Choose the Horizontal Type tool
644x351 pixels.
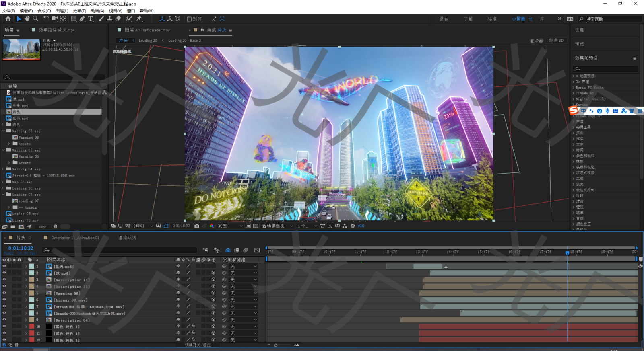coord(91,19)
